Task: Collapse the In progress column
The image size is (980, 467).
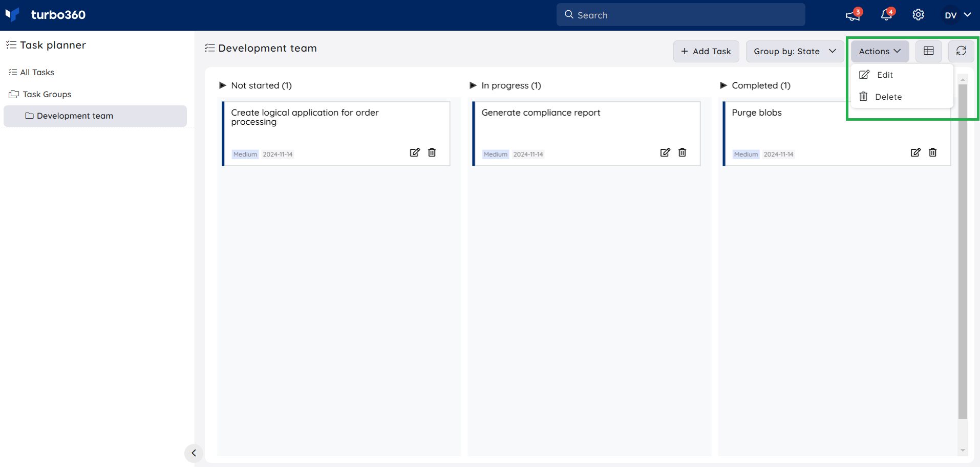Action: [473, 85]
